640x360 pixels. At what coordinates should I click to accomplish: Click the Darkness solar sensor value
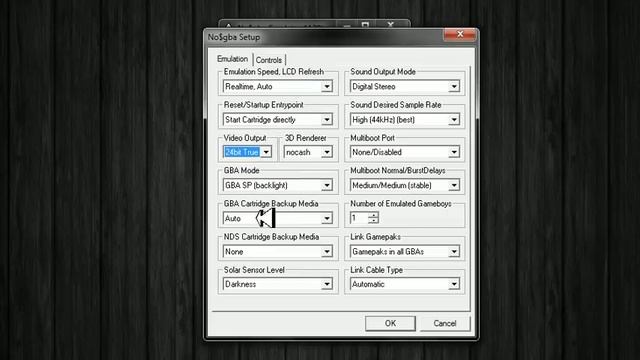tap(240, 284)
